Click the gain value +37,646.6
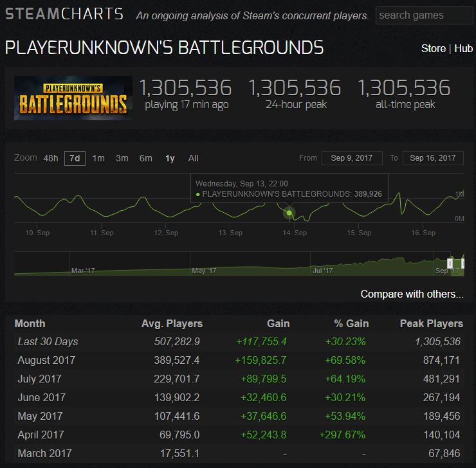This screenshot has height=468, width=476. 263,416
